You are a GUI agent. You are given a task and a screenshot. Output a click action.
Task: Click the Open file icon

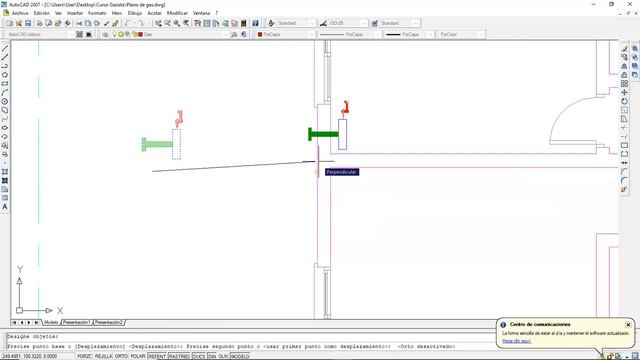tap(19, 23)
